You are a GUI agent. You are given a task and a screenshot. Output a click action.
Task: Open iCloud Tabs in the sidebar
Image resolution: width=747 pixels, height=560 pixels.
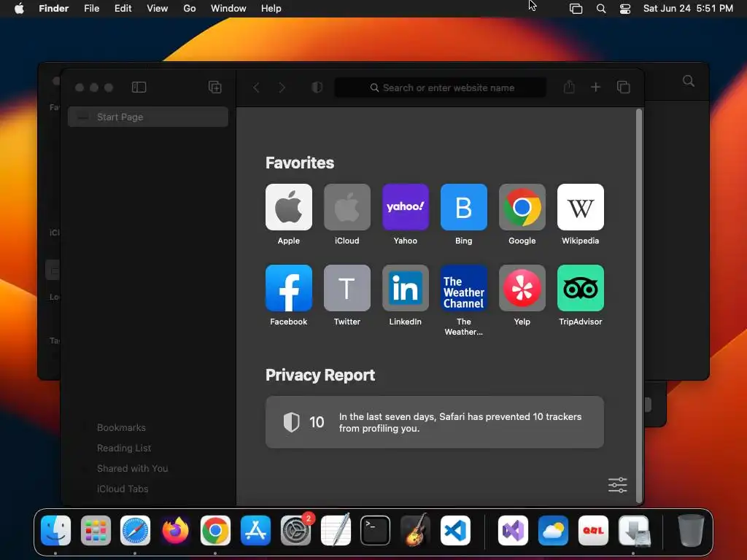pos(123,489)
